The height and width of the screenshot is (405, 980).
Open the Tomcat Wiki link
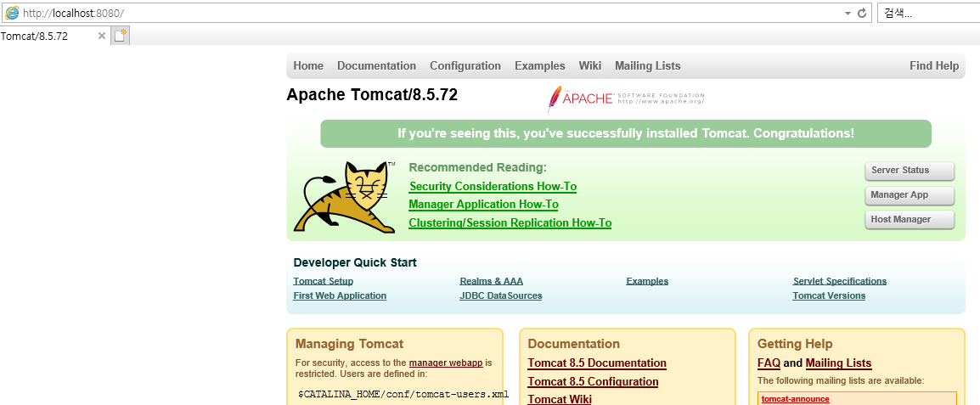click(x=560, y=399)
